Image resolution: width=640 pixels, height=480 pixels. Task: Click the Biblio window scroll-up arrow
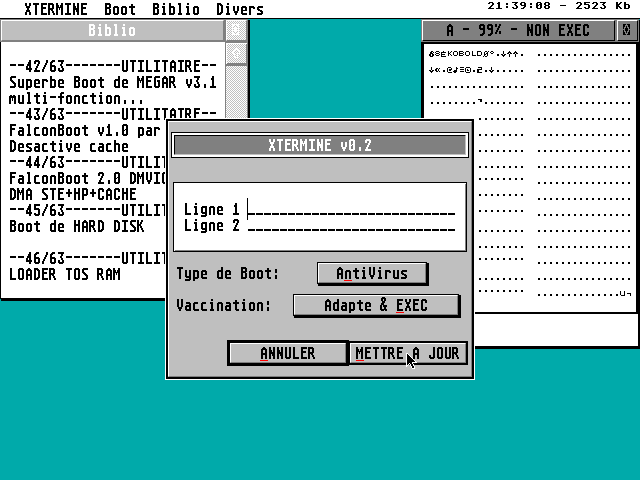click(236, 52)
